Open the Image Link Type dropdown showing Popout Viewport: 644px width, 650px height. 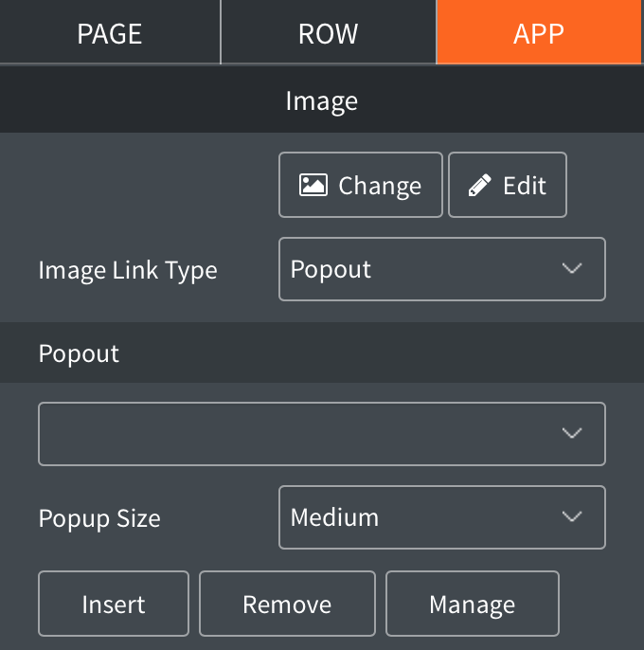441,269
